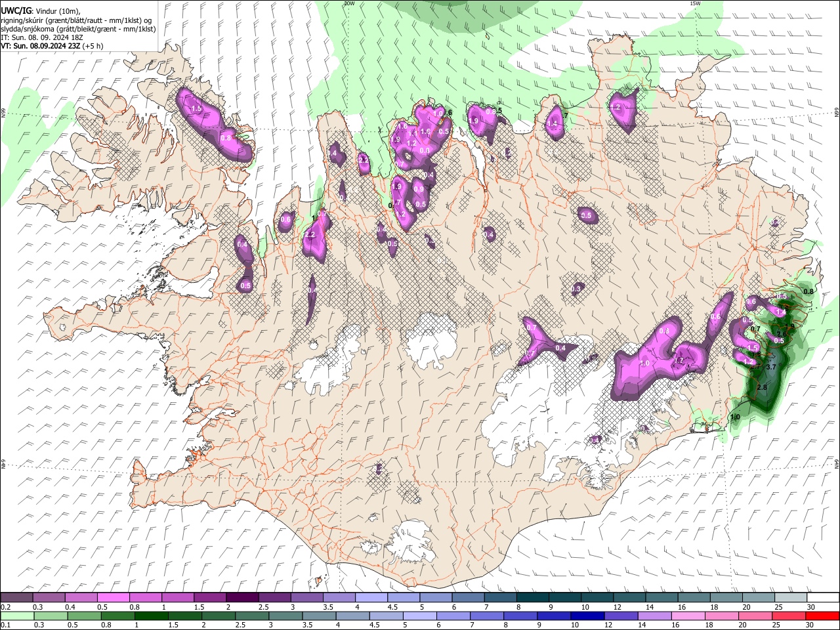Screen dimensions: 840x630
Task: Select the "rigning/skúrir" legend description line
Action: point(76,20)
